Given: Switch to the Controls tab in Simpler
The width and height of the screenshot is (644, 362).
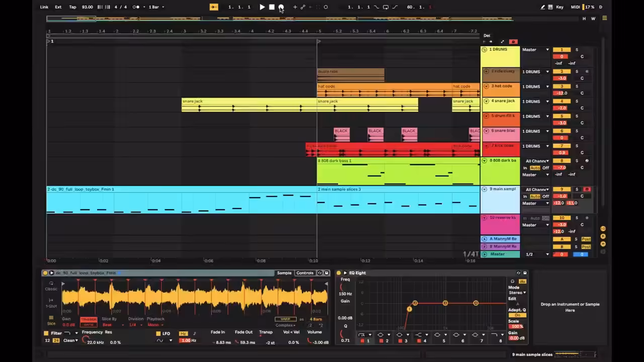Looking at the screenshot, I should [x=305, y=273].
